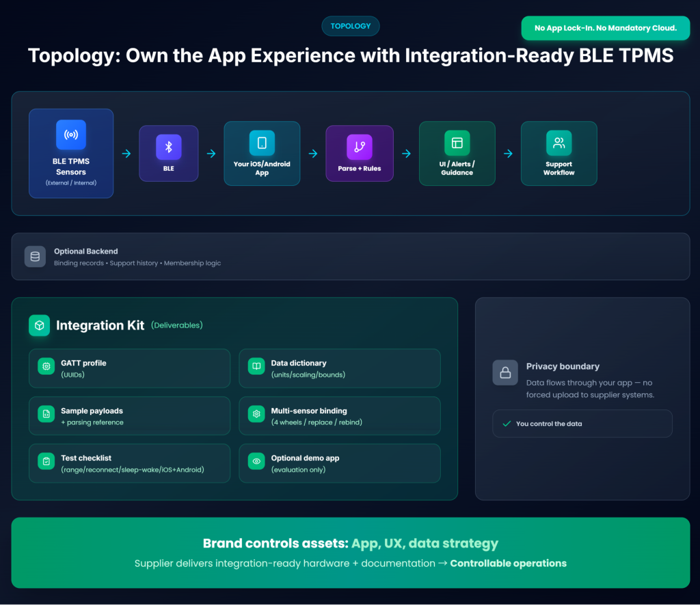
Task: Open the Sample payloads card
Action: (x=129, y=416)
